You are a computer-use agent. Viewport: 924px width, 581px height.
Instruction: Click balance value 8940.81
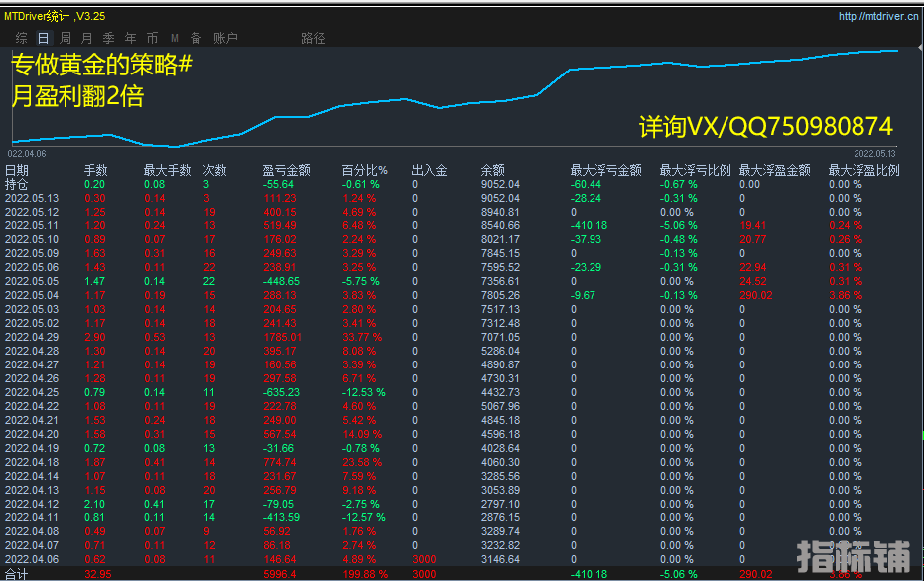[500, 212]
